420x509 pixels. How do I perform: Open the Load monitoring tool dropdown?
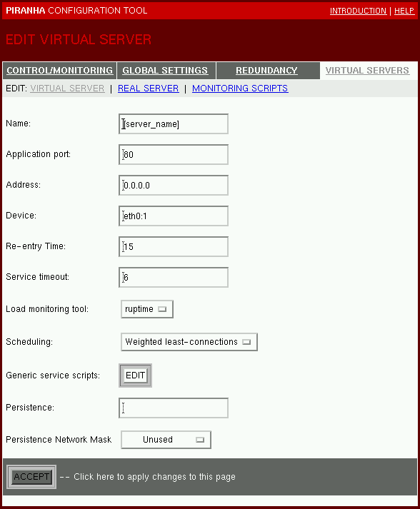pyautogui.click(x=147, y=309)
